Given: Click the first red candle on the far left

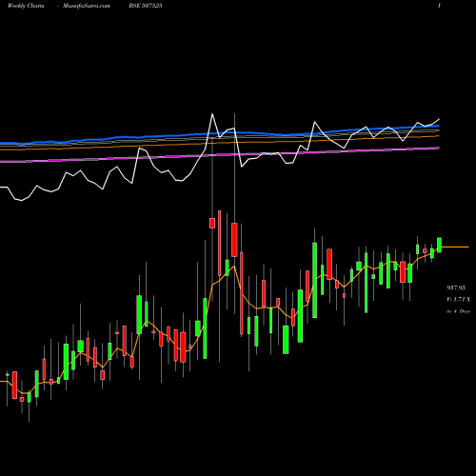Looking at the screenshot, I should pos(14,385).
